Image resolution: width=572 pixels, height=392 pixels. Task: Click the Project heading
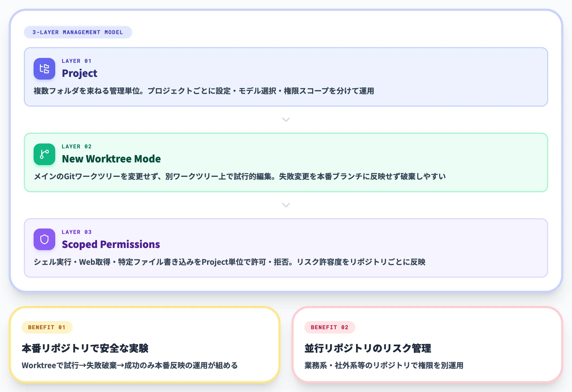(x=79, y=73)
